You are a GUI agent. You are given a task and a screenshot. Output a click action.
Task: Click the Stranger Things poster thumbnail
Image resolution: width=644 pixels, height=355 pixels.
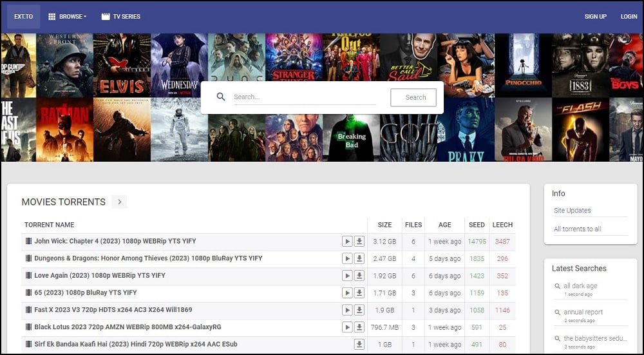(294, 57)
